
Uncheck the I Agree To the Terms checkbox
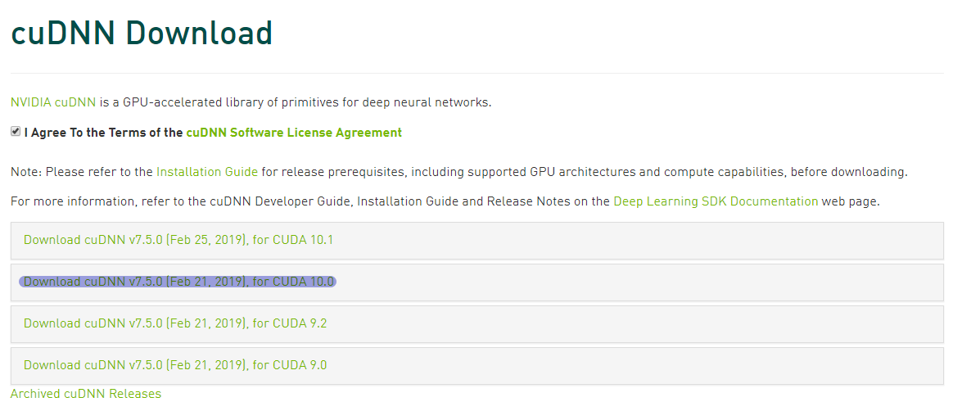coord(16,132)
